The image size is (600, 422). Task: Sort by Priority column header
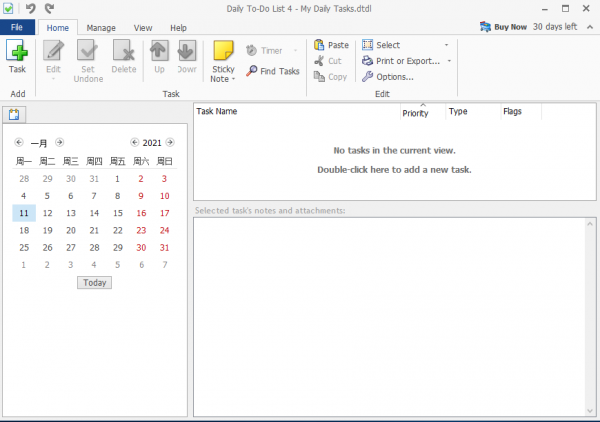pos(422,112)
